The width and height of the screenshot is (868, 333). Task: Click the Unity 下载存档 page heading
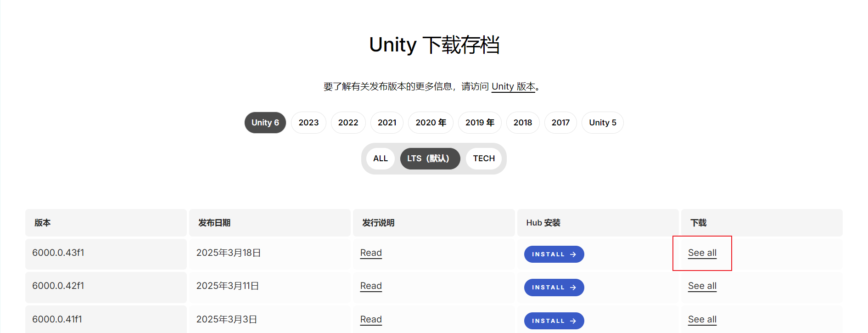coord(434,45)
